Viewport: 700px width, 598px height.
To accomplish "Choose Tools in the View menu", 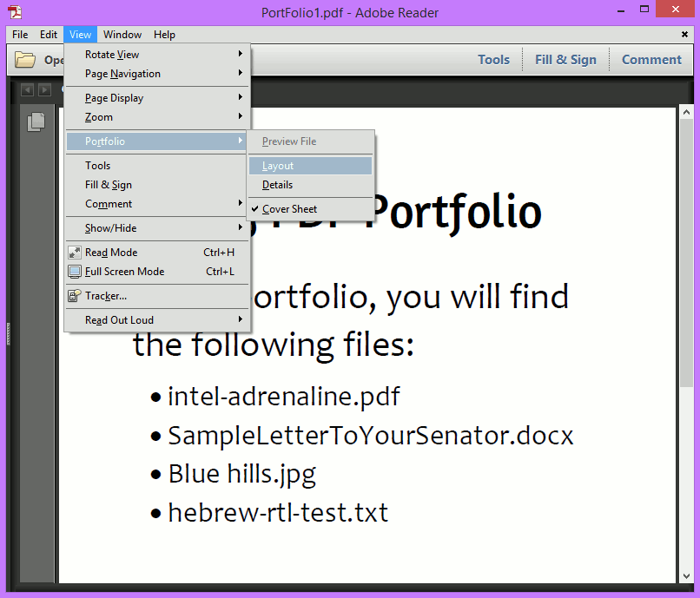I will (157, 166).
